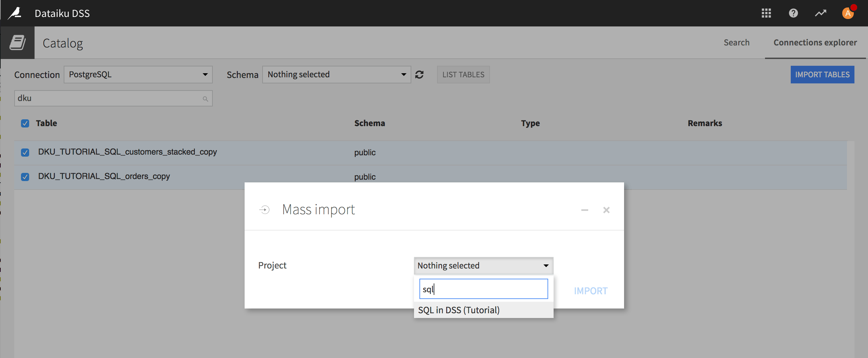Open the user profile avatar
868x358 pixels.
pyautogui.click(x=848, y=13)
